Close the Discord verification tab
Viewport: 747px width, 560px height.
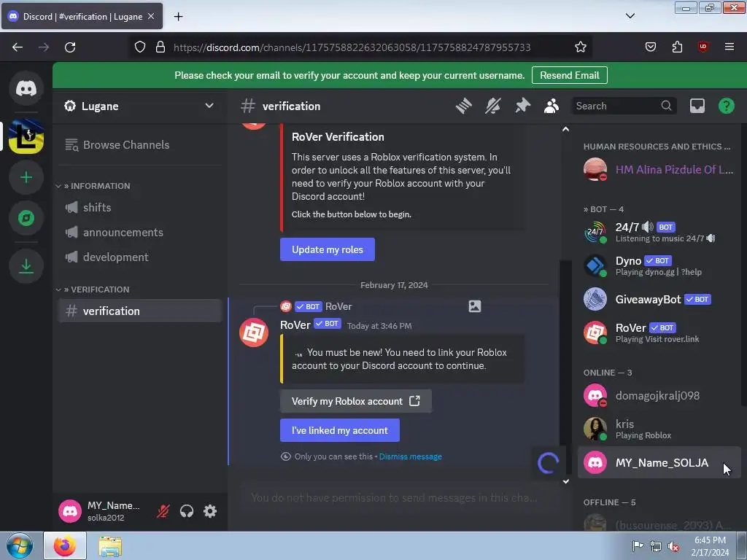point(151,16)
